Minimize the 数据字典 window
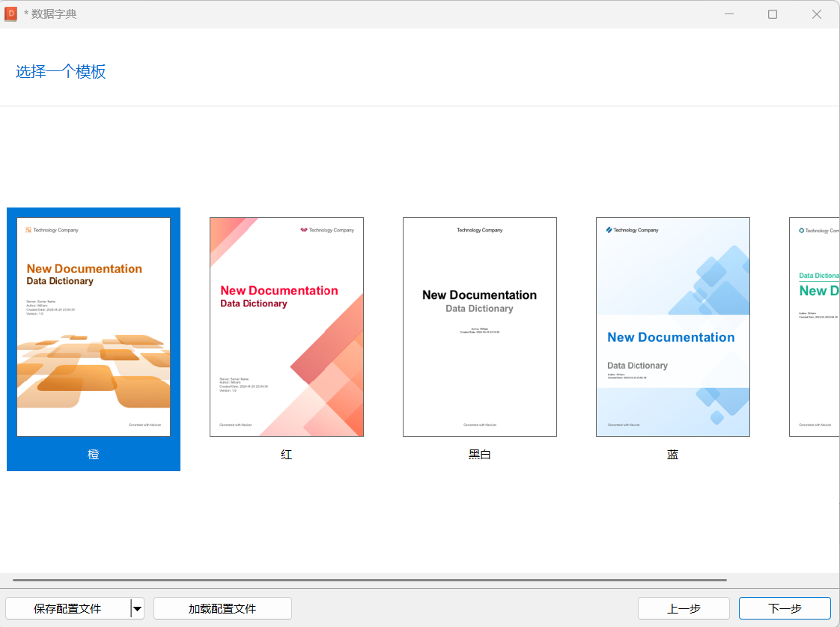840x627 pixels. click(728, 14)
